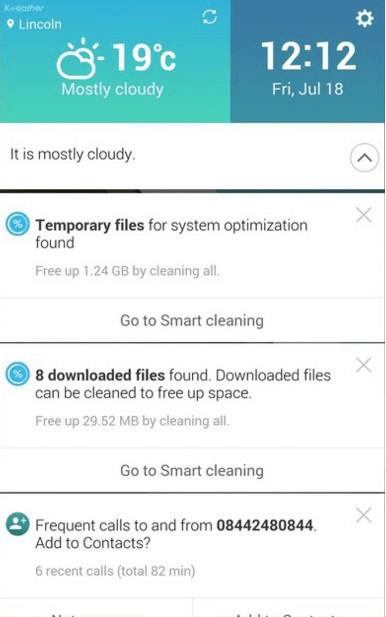Screen dimensions: 386x617
Task: Tap the mostly cloudy weather icon
Action: pos(78,59)
